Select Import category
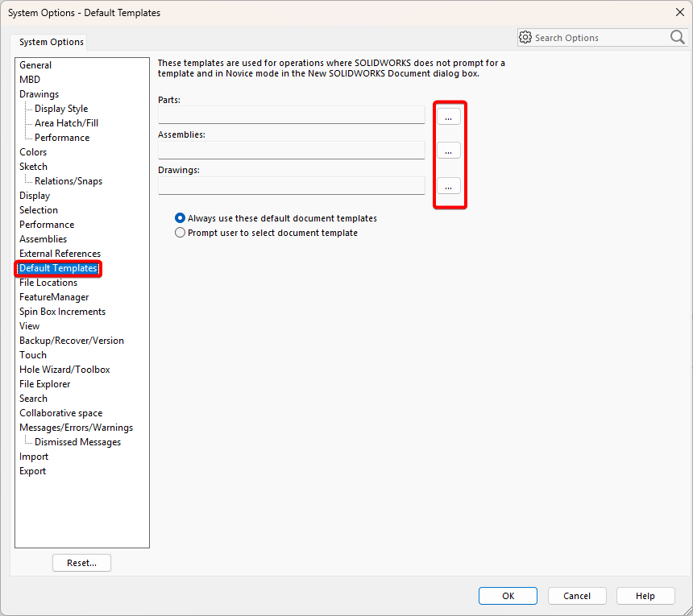Viewport: 693px width, 616px height. (34, 457)
